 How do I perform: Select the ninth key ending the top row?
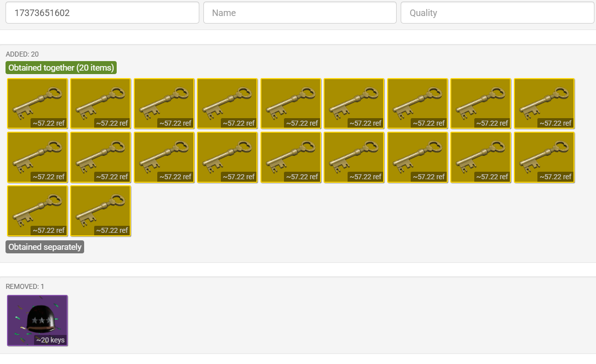click(x=544, y=104)
